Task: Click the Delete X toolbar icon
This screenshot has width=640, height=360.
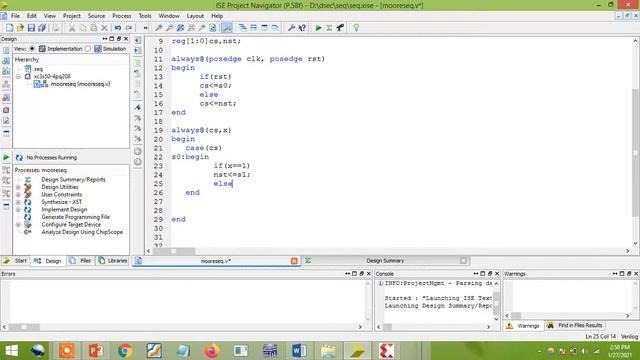Action: [104, 28]
